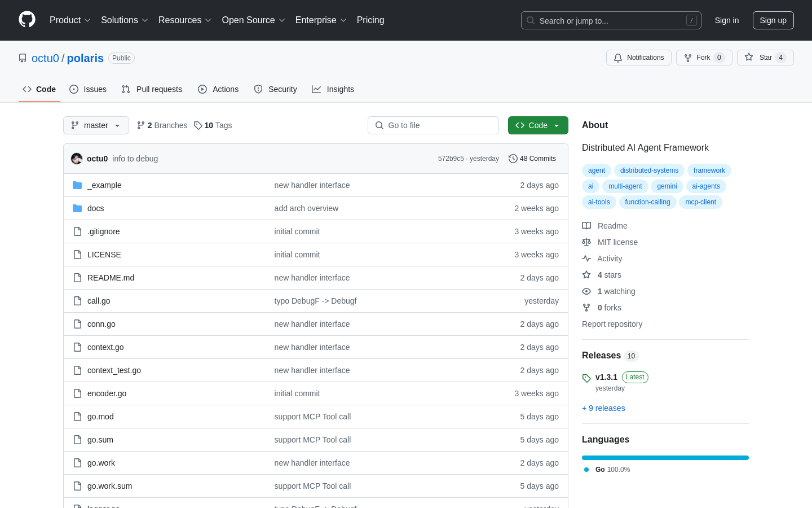
Task: Open the _example folder
Action: (x=104, y=185)
